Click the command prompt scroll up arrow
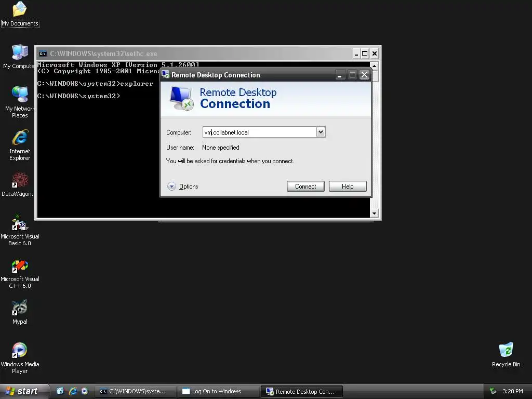The image size is (532, 399). pos(374,65)
